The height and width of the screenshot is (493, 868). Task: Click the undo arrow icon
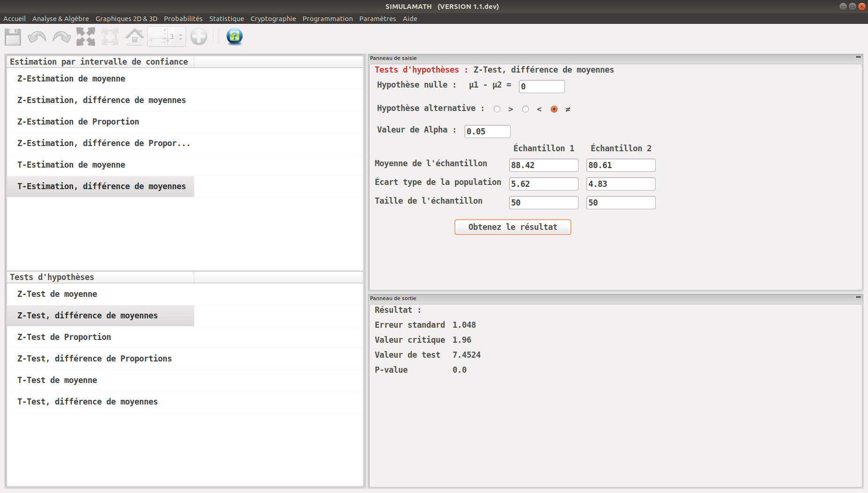click(x=37, y=37)
